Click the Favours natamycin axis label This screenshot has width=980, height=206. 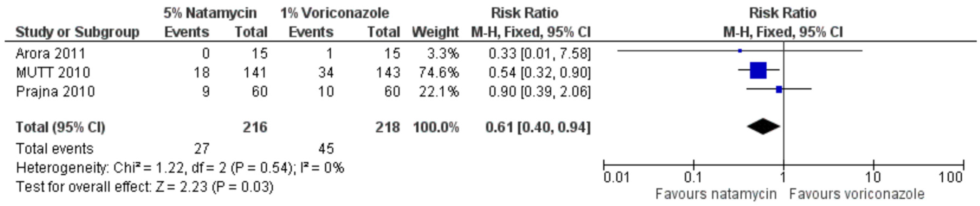pos(716,194)
